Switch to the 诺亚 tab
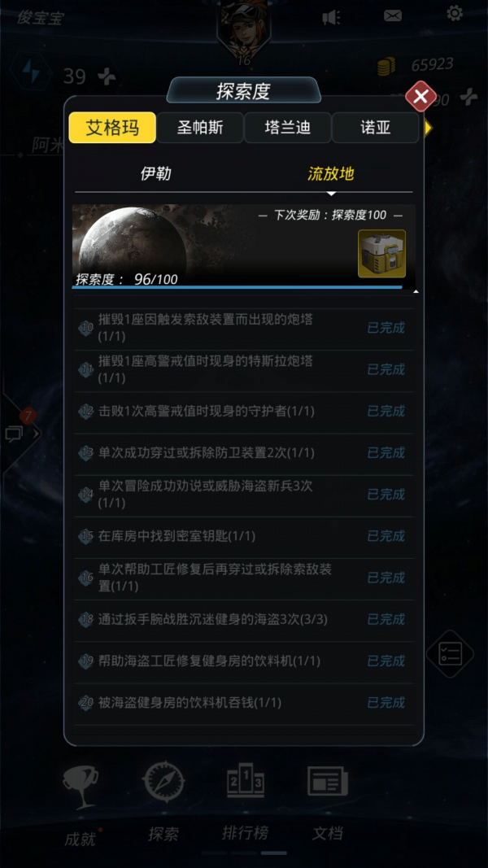The image size is (488, 868). (x=375, y=128)
